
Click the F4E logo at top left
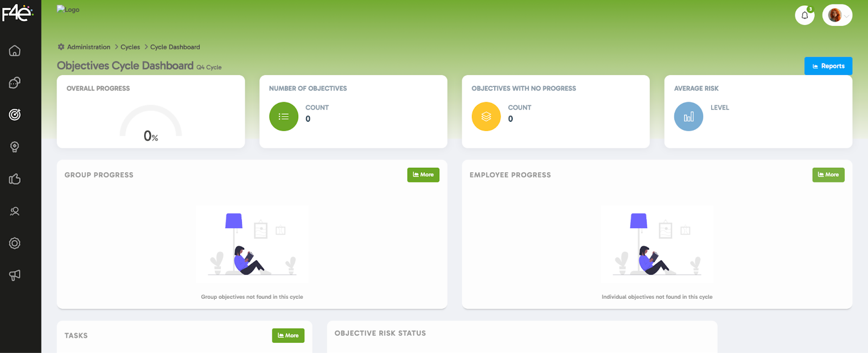pos(17,13)
